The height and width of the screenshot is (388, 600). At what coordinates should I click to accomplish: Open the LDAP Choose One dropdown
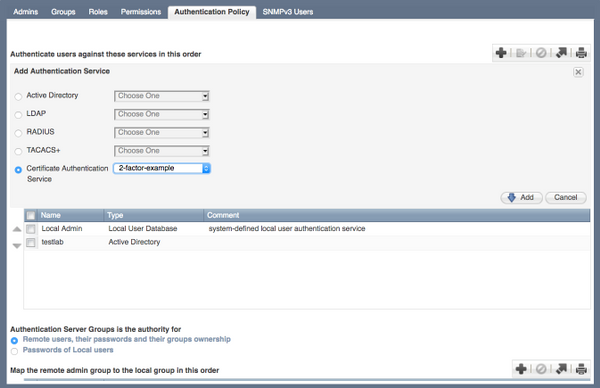(162, 114)
